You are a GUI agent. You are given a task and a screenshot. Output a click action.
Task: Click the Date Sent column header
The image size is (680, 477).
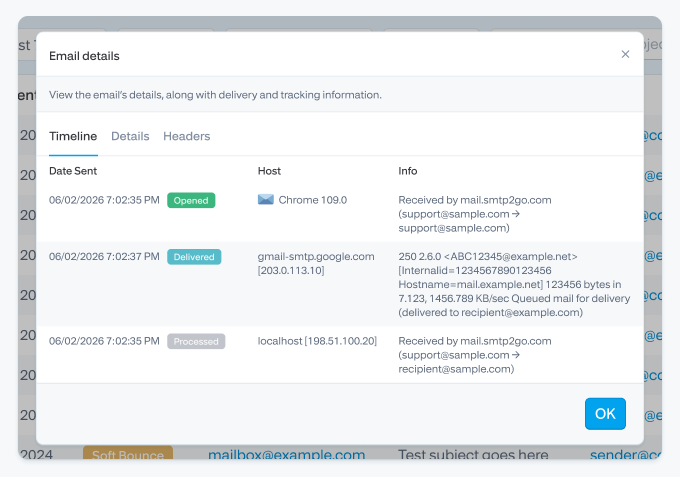tap(73, 171)
